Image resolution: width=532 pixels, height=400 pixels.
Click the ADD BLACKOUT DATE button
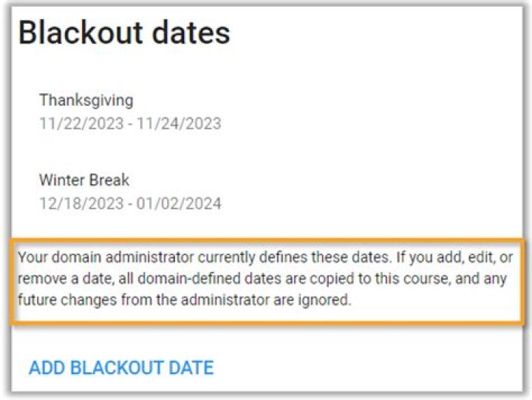(121, 367)
